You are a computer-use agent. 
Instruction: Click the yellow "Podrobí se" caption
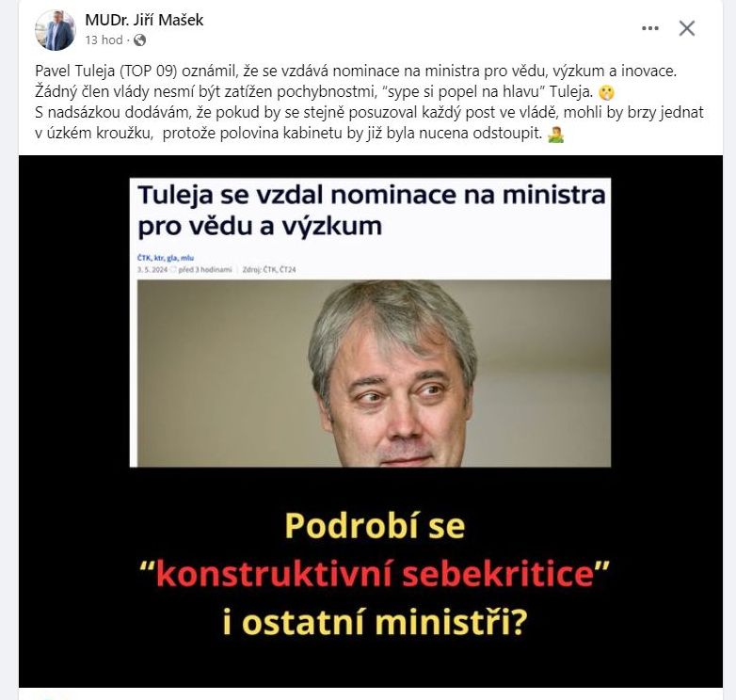[x=375, y=525]
